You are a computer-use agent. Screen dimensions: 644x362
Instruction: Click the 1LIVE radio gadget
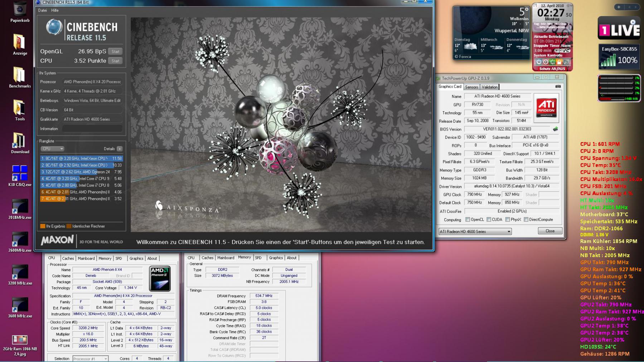point(619,28)
